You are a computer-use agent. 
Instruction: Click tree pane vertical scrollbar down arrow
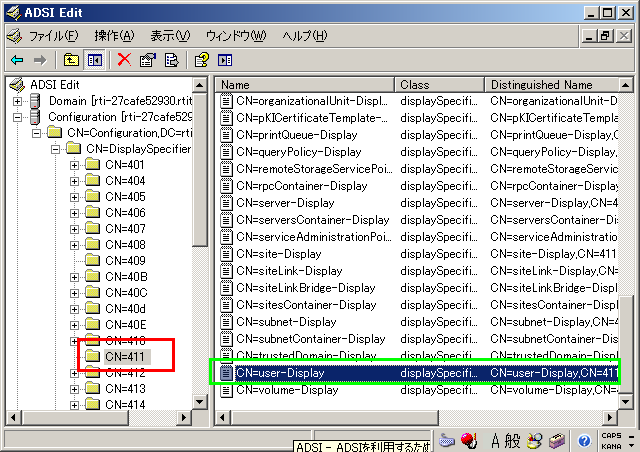tap(199, 402)
